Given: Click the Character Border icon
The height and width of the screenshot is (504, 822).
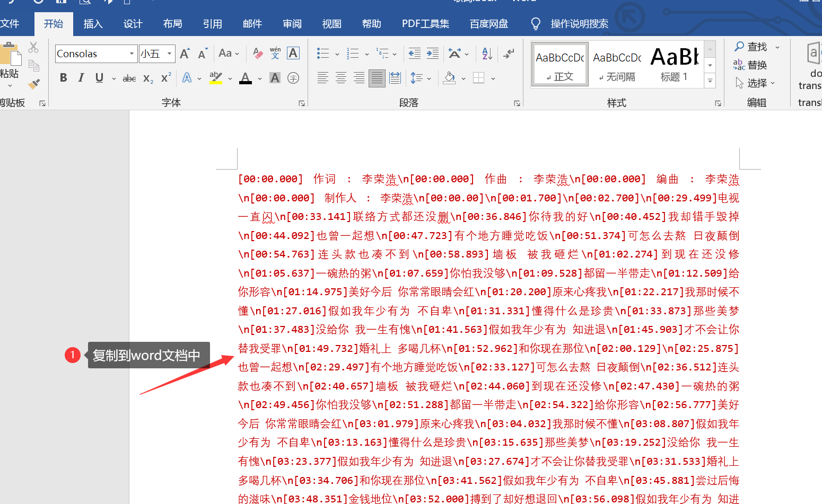Looking at the screenshot, I should 293,53.
